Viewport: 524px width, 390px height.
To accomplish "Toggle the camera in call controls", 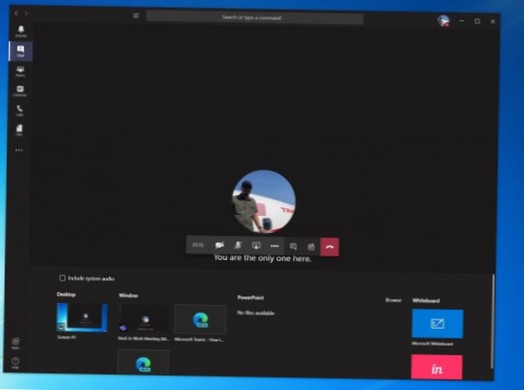I will pos(219,245).
